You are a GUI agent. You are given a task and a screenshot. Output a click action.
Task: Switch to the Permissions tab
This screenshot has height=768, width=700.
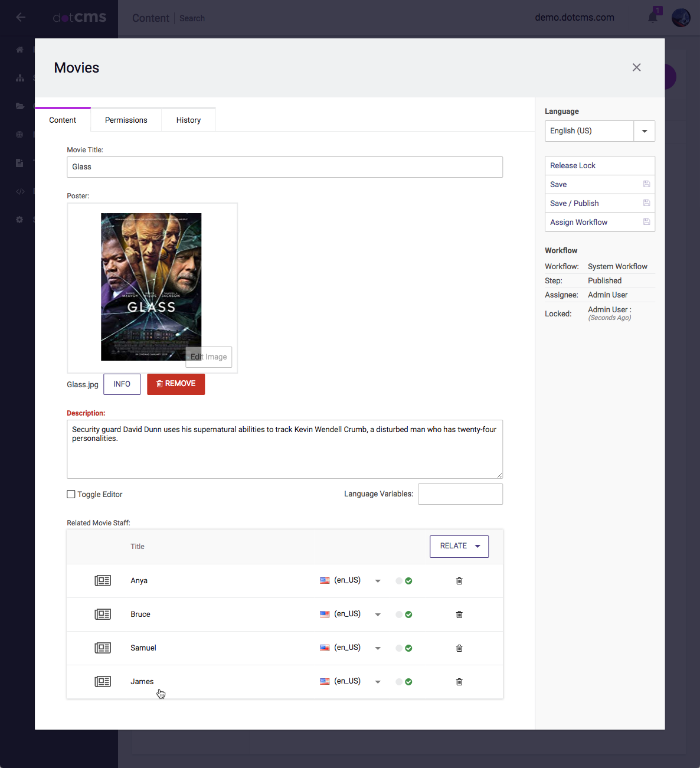[x=126, y=120]
